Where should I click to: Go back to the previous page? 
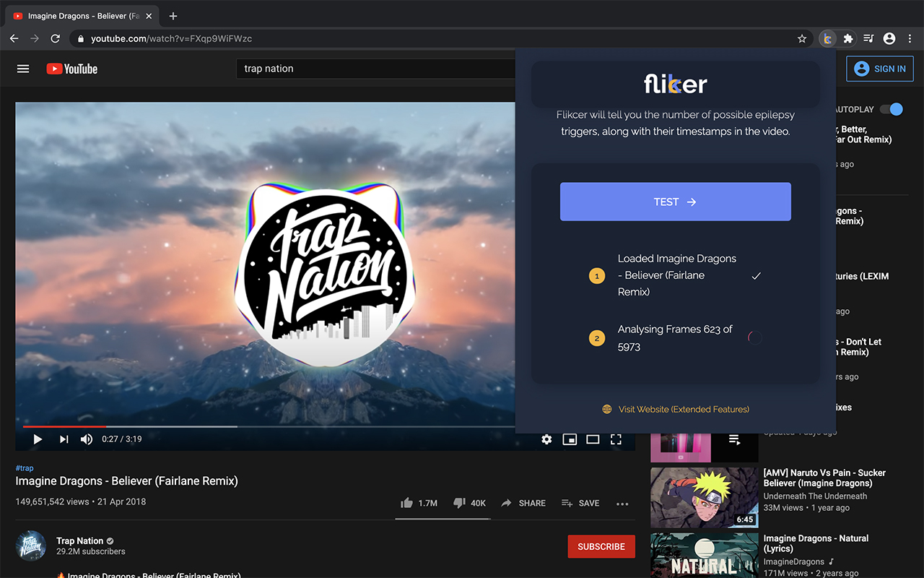coord(14,38)
